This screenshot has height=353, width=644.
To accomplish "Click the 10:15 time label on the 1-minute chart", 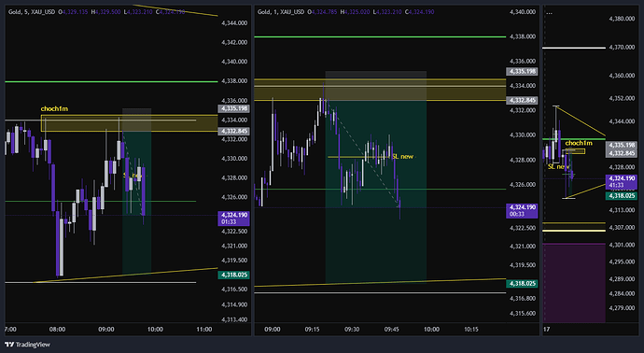I will [x=471, y=329].
